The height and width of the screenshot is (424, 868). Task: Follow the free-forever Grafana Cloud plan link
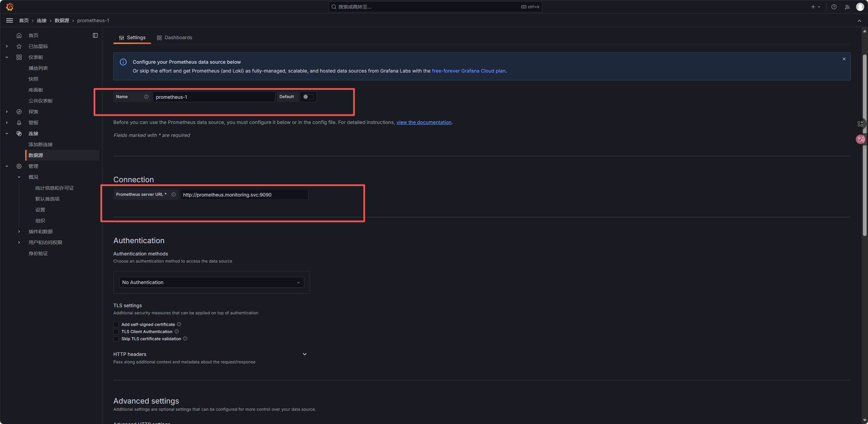click(468, 71)
